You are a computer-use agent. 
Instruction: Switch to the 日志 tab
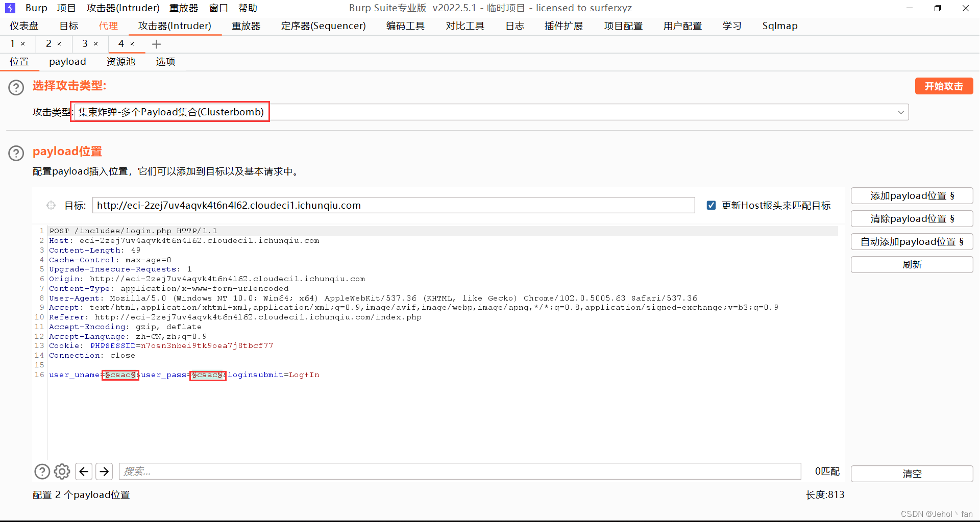click(x=515, y=26)
